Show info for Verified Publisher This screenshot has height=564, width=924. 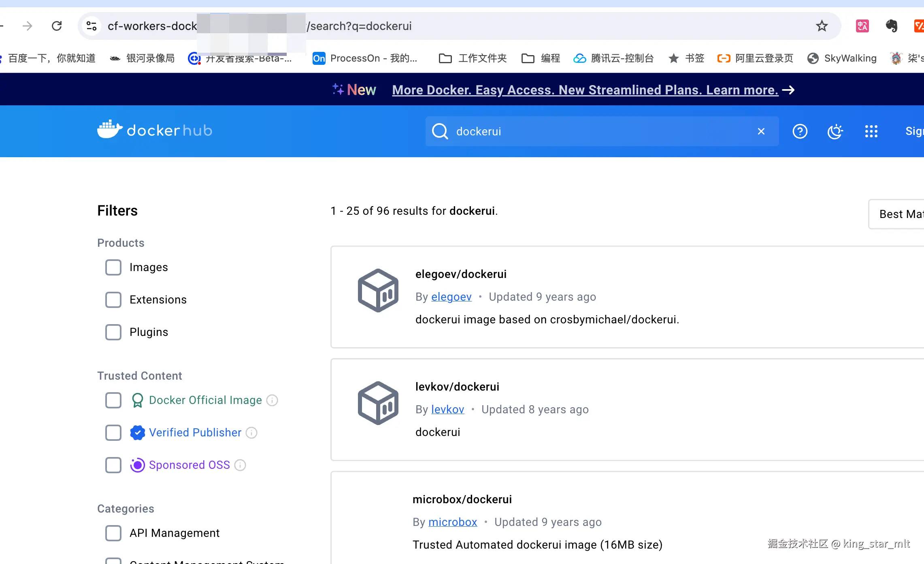(251, 433)
